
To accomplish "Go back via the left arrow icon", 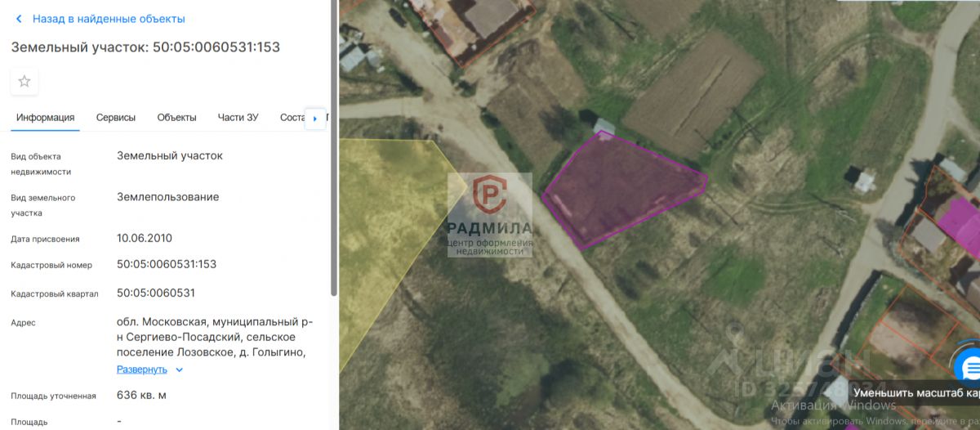I will 19,19.
